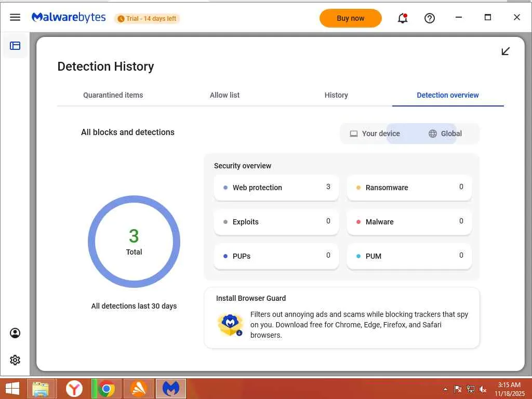Select the Ransomware card
This screenshot has height=399, width=532.
coord(409,188)
